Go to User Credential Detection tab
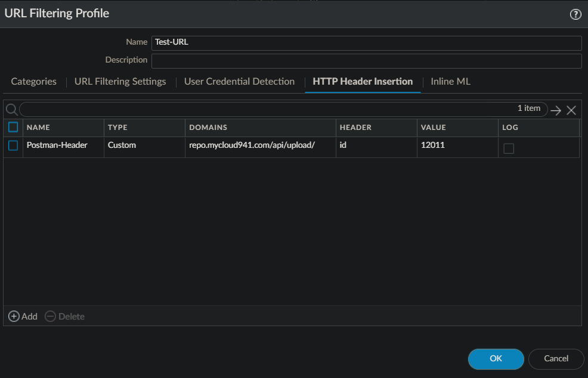This screenshot has width=588, height=378. pos(239,82)
